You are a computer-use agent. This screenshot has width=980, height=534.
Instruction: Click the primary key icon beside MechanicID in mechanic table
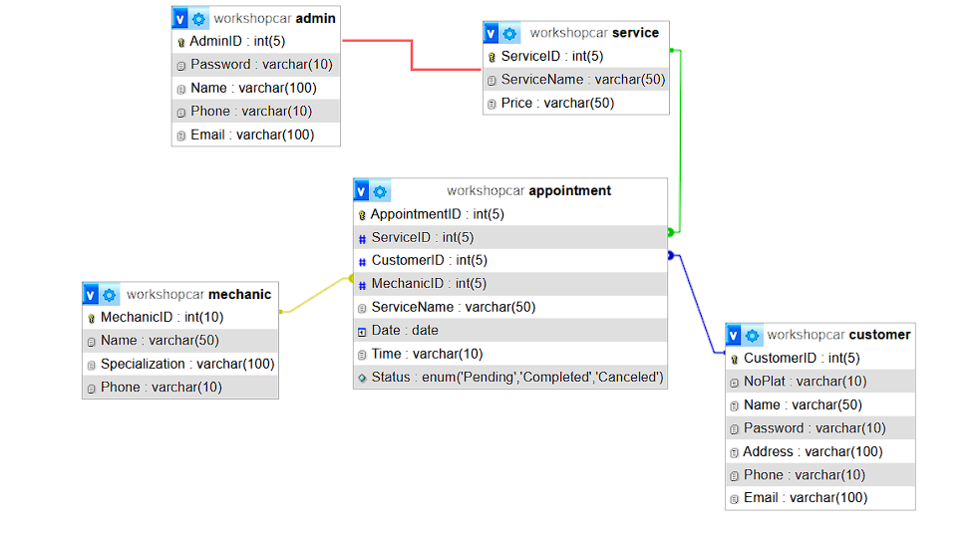[92, 319]
